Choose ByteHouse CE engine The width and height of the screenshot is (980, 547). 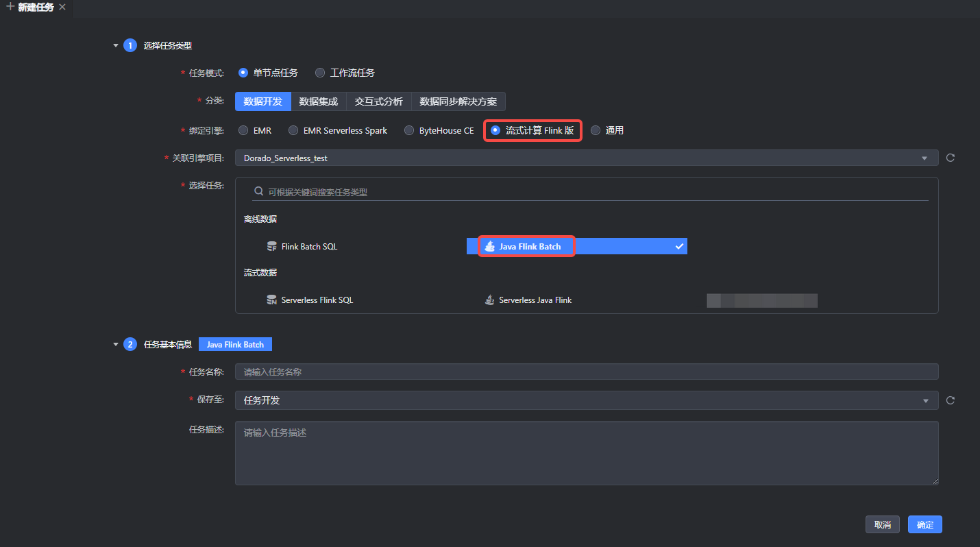409,130
